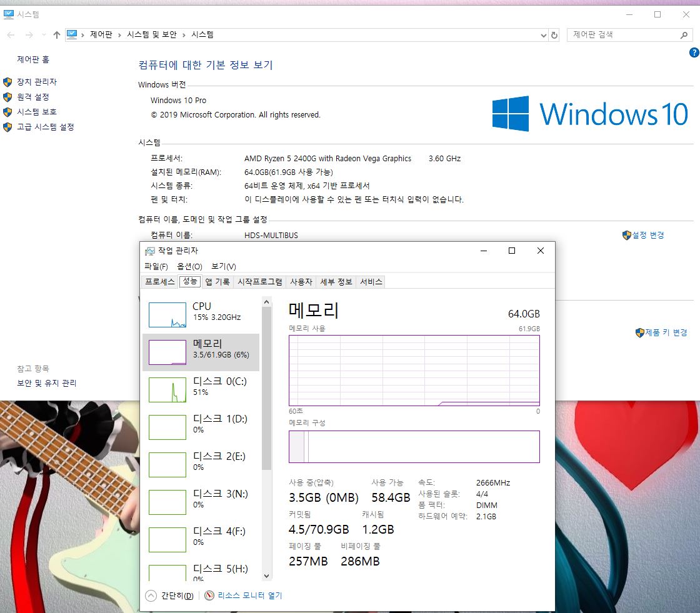700x613 pixels.
Task: Click the search magnifier icon
Action: [684, 35]
